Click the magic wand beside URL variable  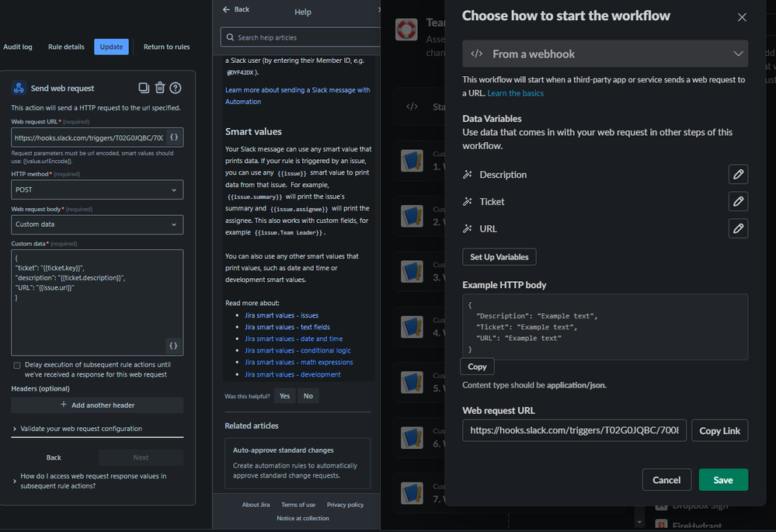467,228
